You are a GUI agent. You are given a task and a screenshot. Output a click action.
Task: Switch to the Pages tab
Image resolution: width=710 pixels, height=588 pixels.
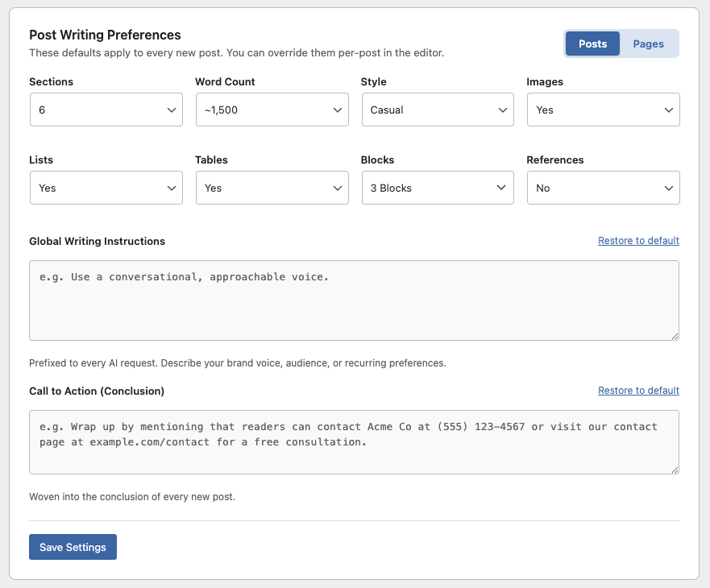648,44
